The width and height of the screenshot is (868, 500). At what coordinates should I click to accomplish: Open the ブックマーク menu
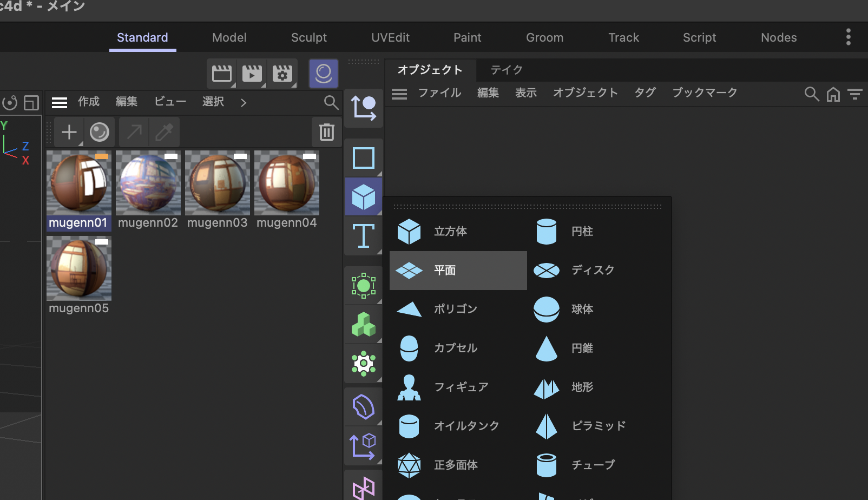coord(704,93)
